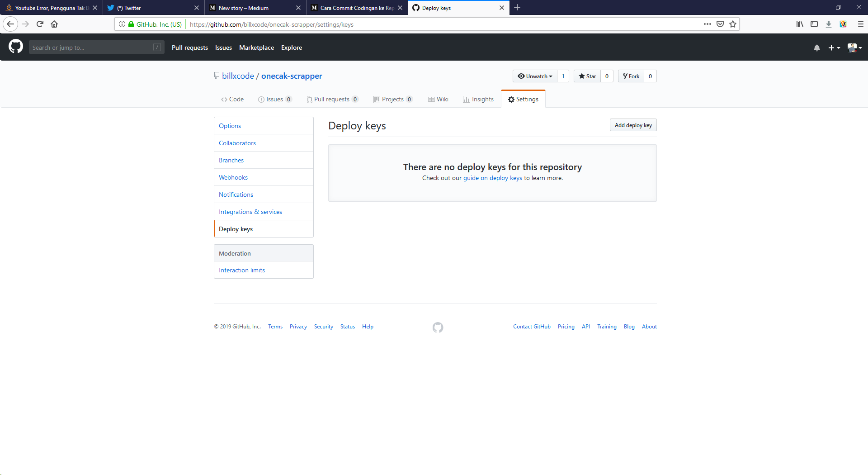Toggle the content blocking shield icon
868x475 pixels.
[720, 24]
